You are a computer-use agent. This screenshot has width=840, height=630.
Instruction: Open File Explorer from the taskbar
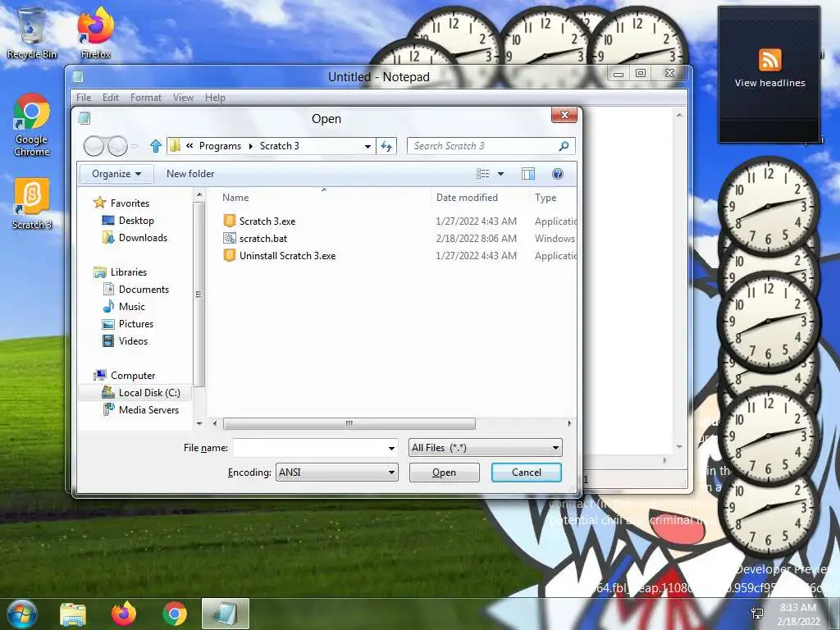tap(73, 614)
